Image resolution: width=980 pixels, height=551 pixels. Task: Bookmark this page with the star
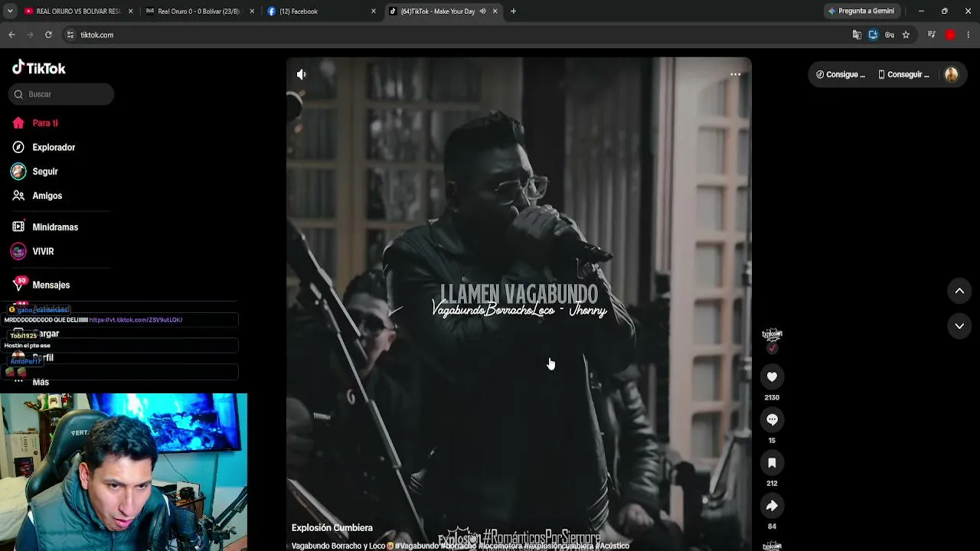[x=906, y=34]
